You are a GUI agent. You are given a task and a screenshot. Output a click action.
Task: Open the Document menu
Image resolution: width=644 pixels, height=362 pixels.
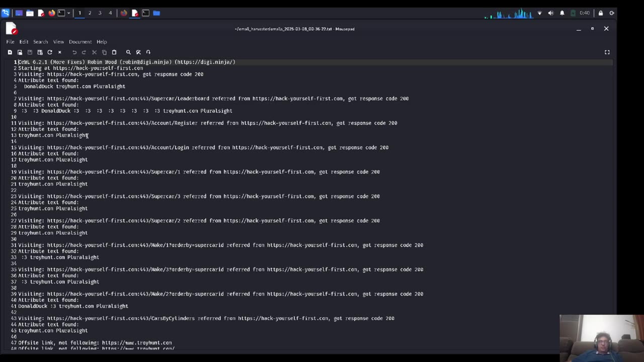point(80,42)
